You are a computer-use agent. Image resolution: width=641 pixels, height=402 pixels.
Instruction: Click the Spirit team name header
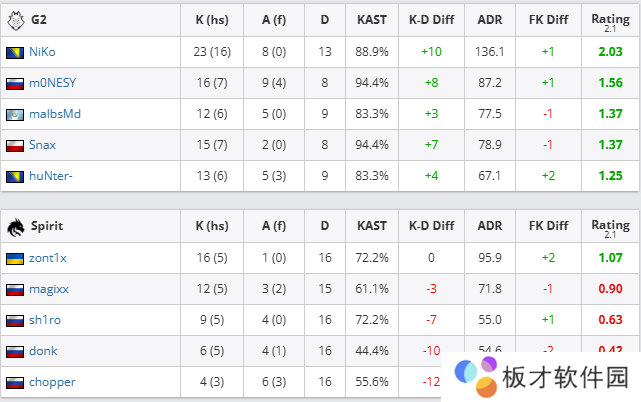pyautogui.click(x=46, y=226)
